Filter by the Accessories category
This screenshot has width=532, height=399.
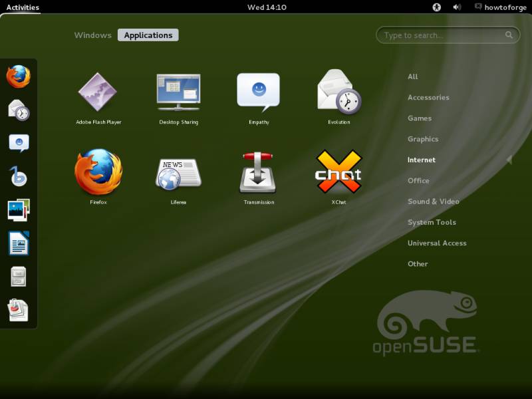[428, 97]
